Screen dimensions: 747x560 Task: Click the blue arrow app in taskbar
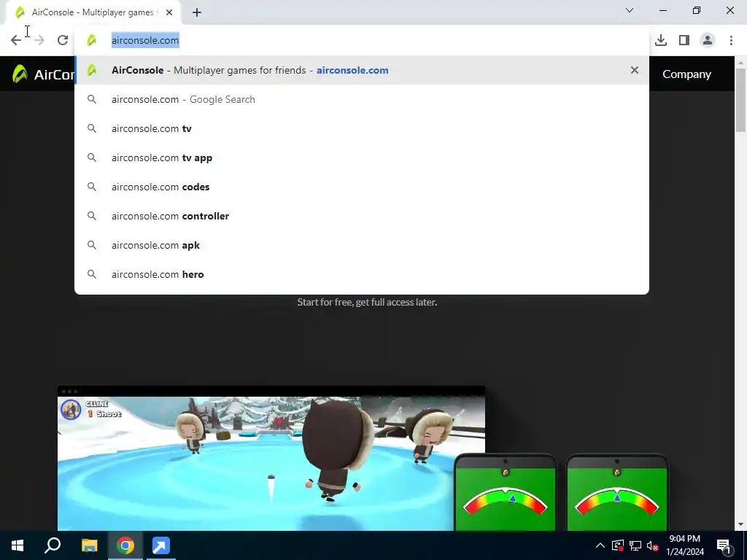(x=161, y=545)
